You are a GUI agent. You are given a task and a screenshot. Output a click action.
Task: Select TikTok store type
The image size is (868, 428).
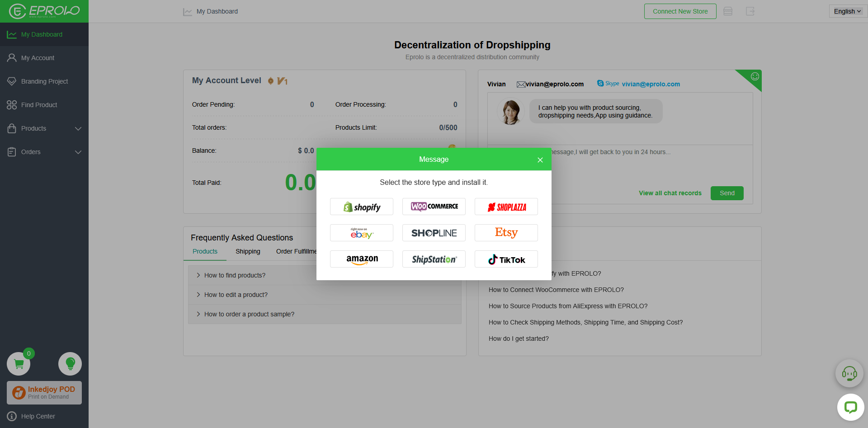(x=506, y=259)
